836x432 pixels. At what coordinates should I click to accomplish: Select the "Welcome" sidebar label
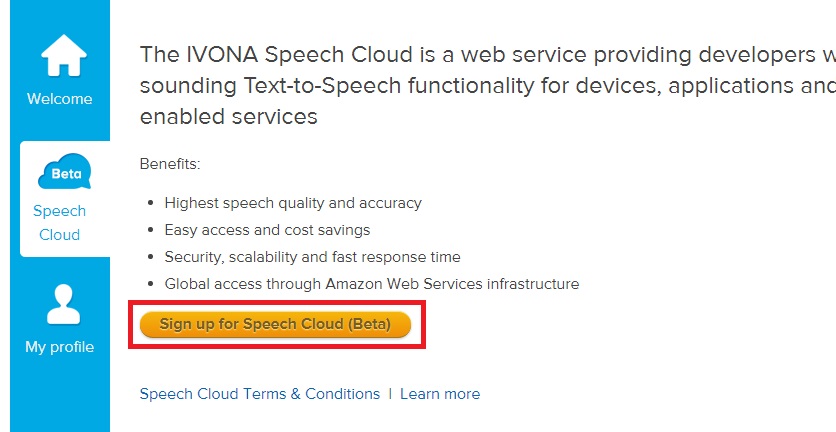tap(59, 99)
